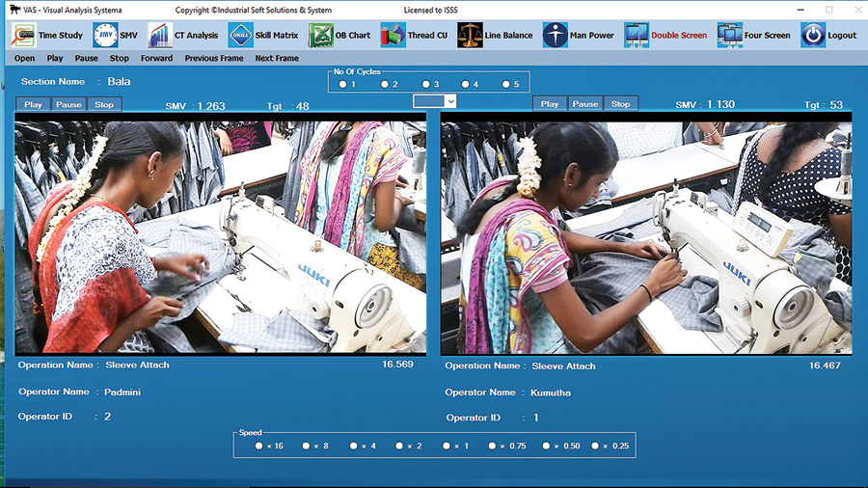868x488 pixels.
Task: Select speed x 2 radio button
Action: coord(399,446)
